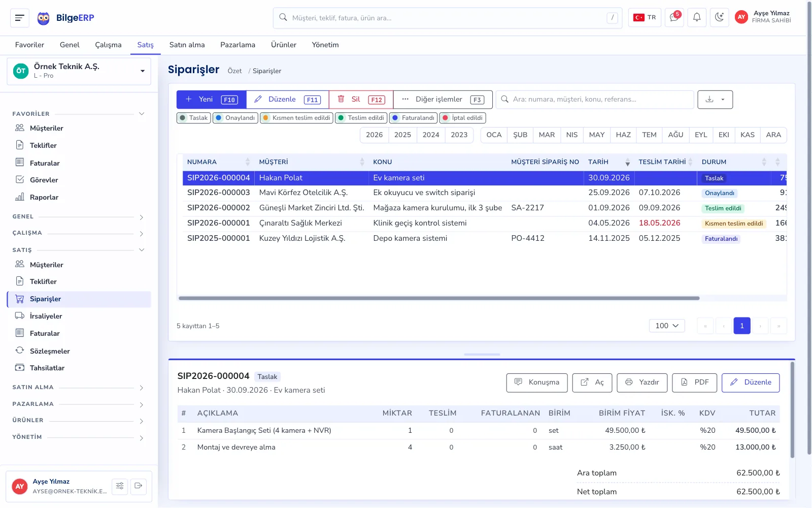Screen dimensions: 812x508
Task: Open user settings sliders icon
Action: (x=120, y=486)
